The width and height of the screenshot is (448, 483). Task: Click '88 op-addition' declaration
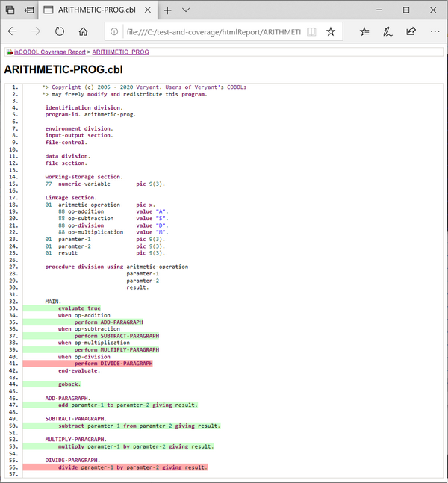click(x=81, y=211)
